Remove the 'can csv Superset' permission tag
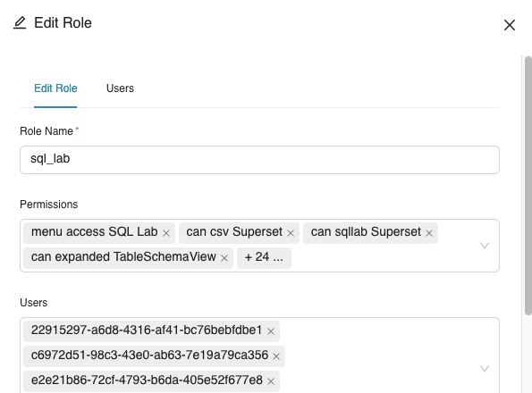This screenshot has width=532, height=393. point(291,233)
